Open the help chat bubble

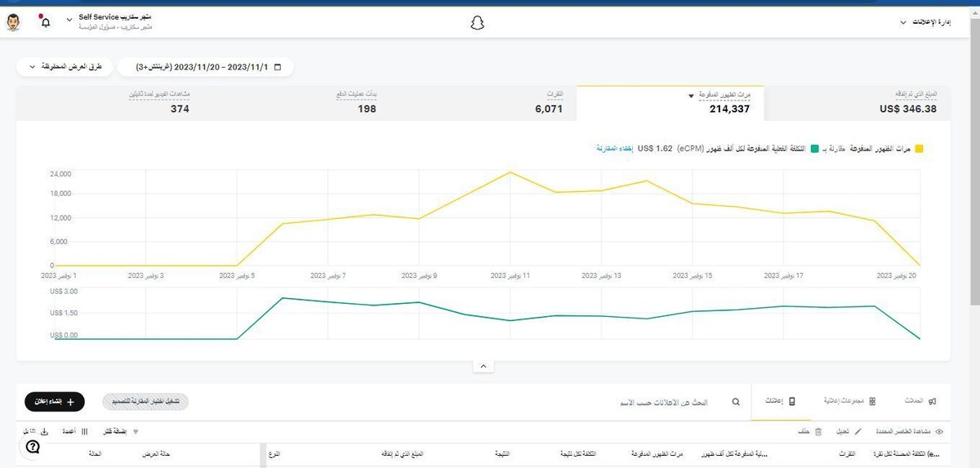coord(33,447)
